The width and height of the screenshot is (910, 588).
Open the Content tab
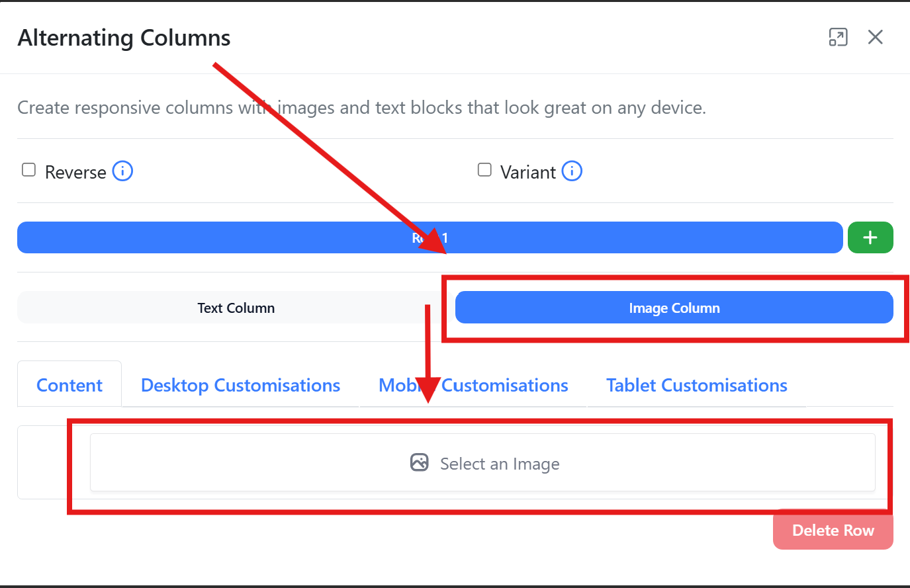[x=69, y=385]
